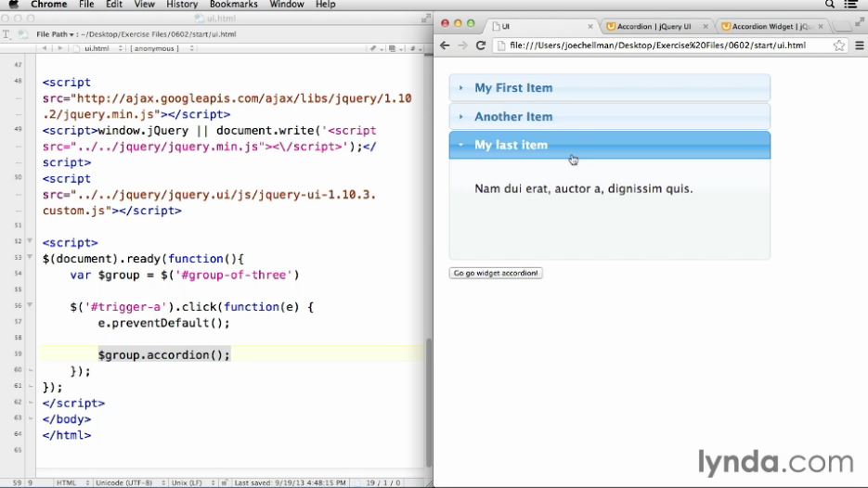The height and width of the screenshot is (488, 868).
Task: Close the Accordion Widget tab
Action: [x=821, y=27]
